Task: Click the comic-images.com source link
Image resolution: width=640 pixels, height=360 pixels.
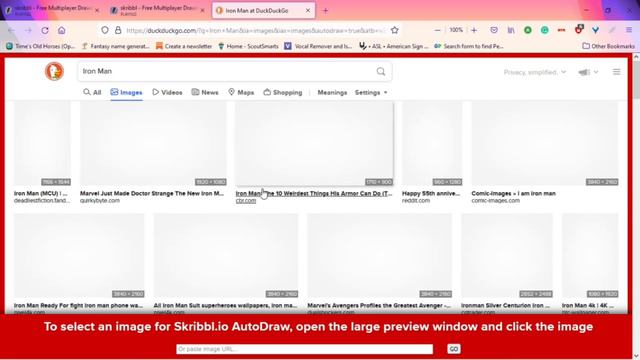Action: [496, 201]
